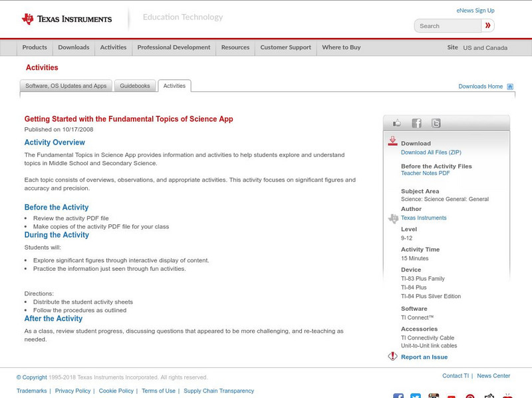Open the Cookie Policy footer link

click(116, 391)
